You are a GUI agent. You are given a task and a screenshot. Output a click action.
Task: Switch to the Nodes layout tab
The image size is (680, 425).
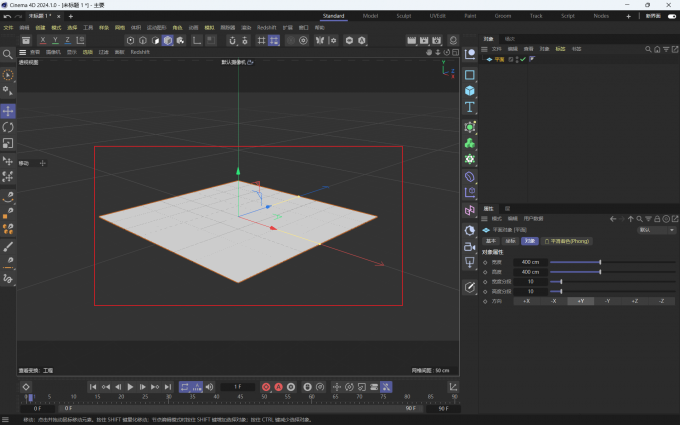click(601, 16)
